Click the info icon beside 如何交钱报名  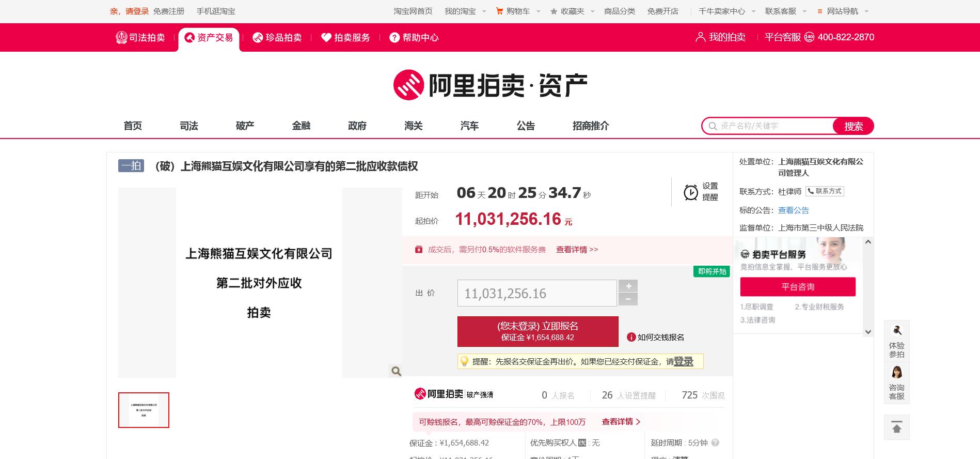coord(631,337)
